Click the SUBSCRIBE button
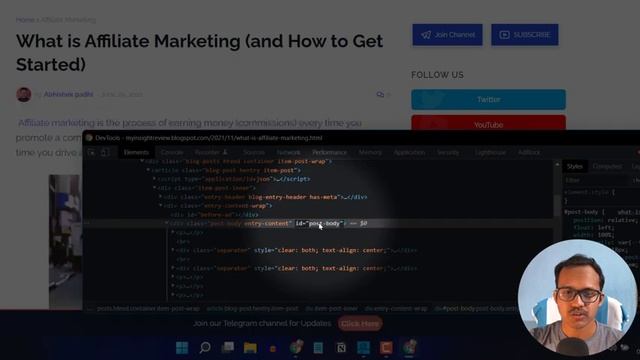640x360 pixels. pos(524,35)
